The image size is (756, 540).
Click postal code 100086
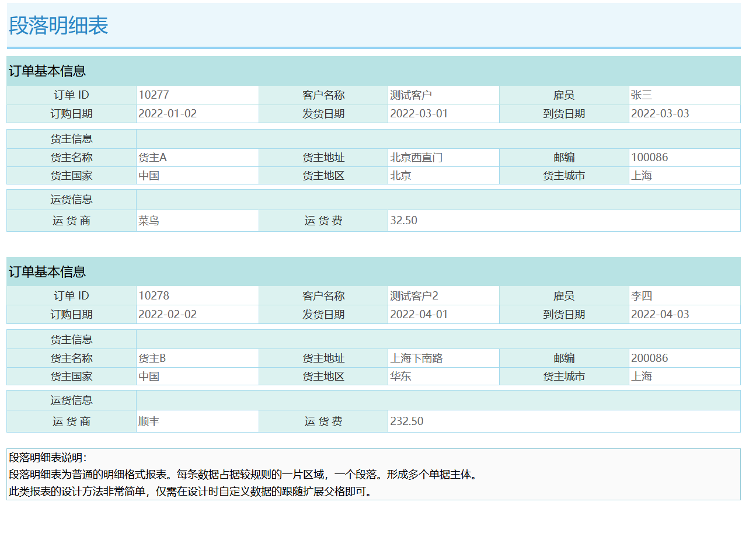point(650,157)
